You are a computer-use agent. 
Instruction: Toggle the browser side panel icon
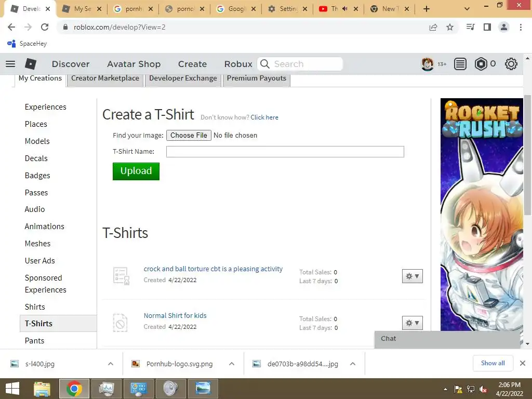(x=487, y=27)
